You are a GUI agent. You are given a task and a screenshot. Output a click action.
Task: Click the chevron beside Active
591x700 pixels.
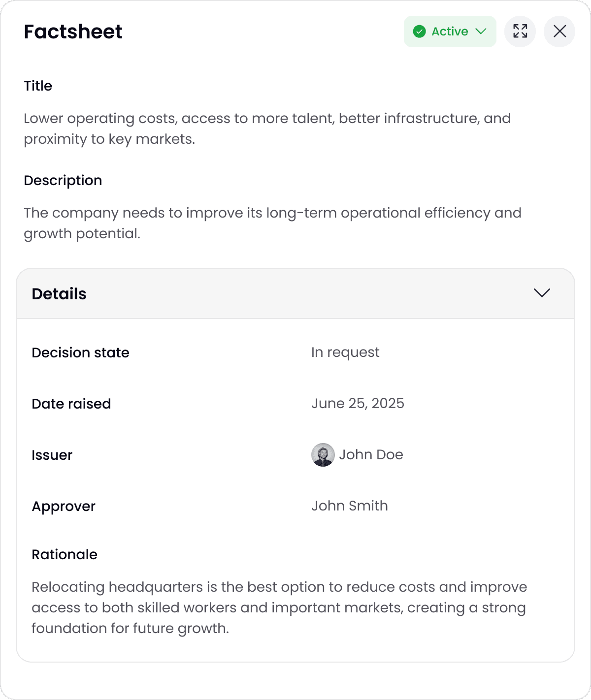(481, 32)
